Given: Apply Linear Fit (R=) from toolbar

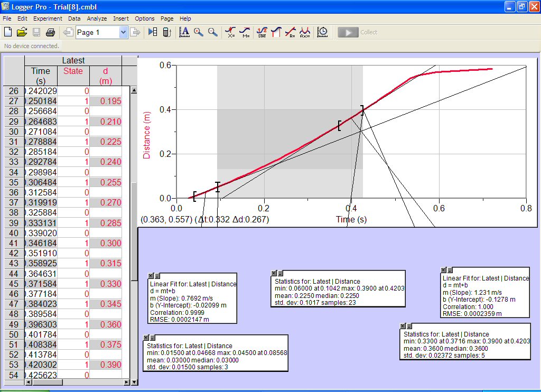Looking at the screenshot, I should pos(290,32).
